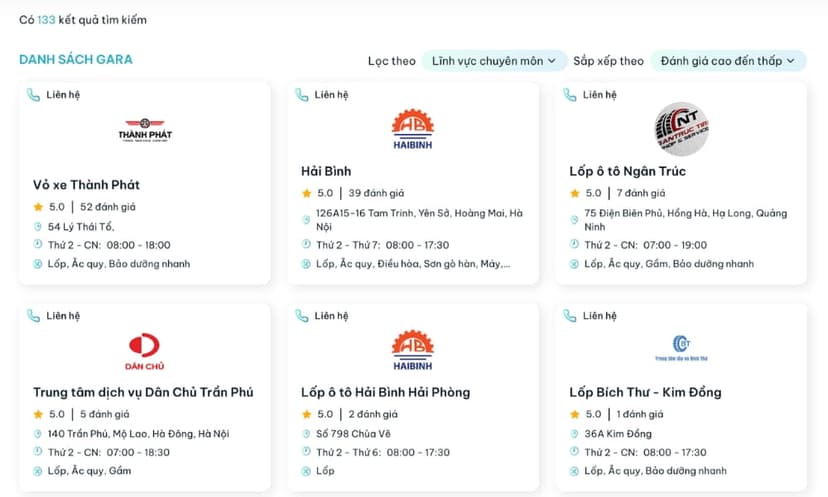Image resolution: width=828 pixels, height=497 pixels.
Task: Click clock icon beside 07:00 - 19:00 hours
Action: [x=574, y=245]
